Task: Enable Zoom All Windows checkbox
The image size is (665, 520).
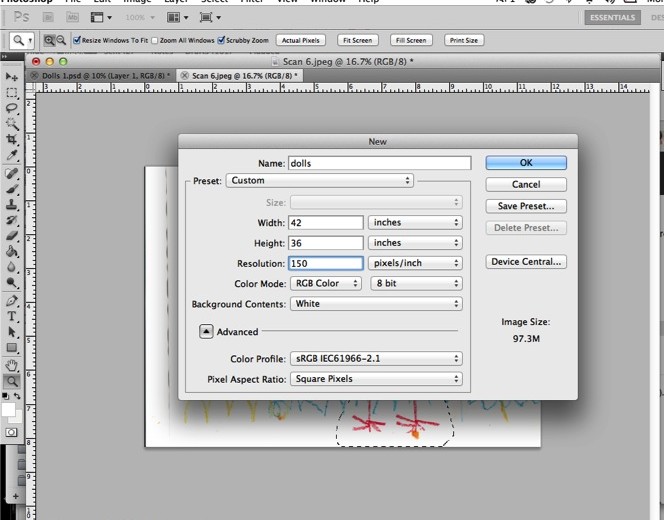Action: 155,40
